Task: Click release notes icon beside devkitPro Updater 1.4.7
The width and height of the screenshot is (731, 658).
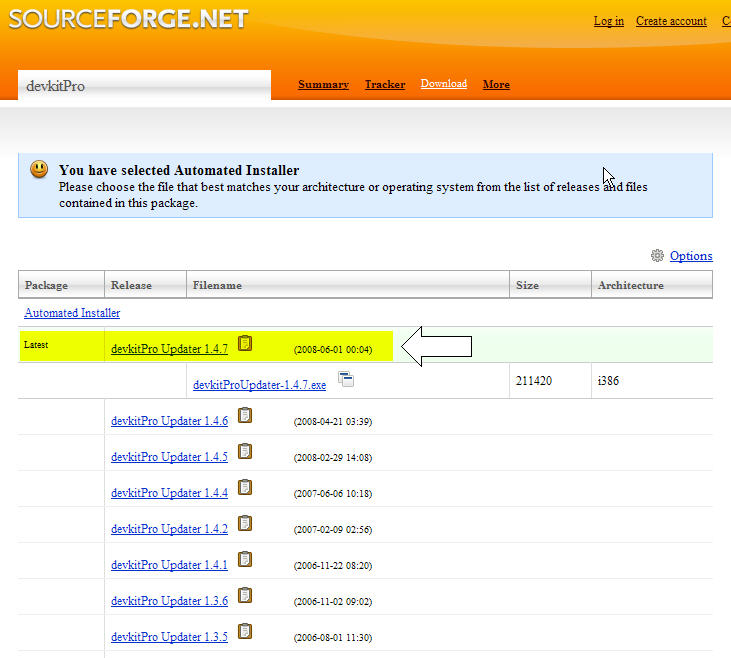Action: tap(245, 344)
